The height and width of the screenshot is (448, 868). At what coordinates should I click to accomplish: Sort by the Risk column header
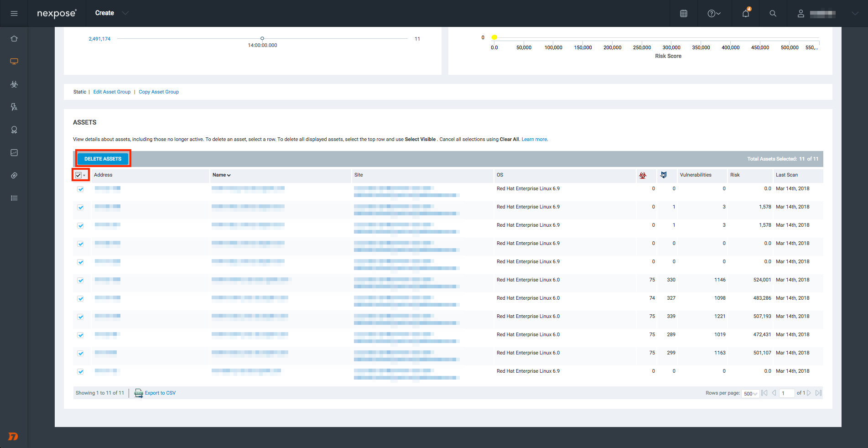(x=735, y=175)
